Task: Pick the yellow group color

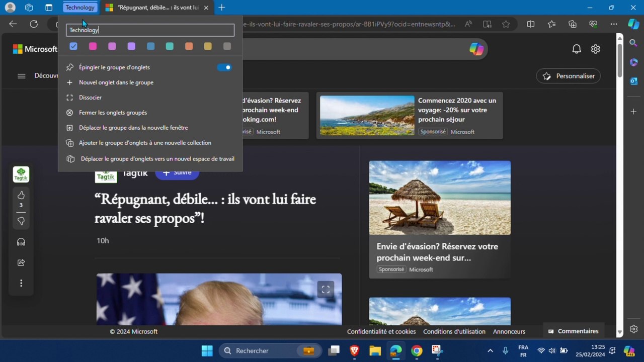Action: [x=208, y=46]
